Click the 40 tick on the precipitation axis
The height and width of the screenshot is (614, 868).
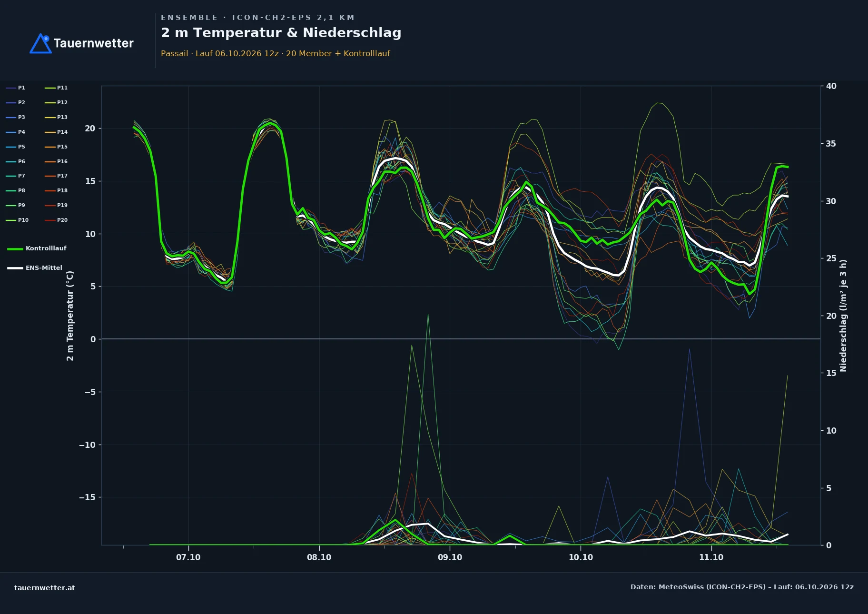(831, 86)
